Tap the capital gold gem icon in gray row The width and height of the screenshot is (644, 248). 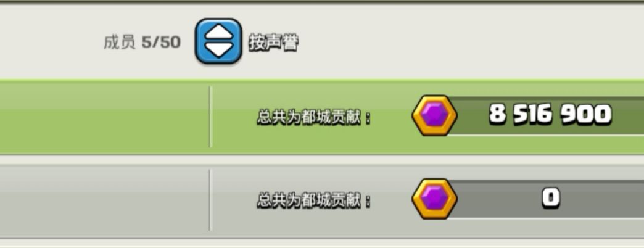434,198
